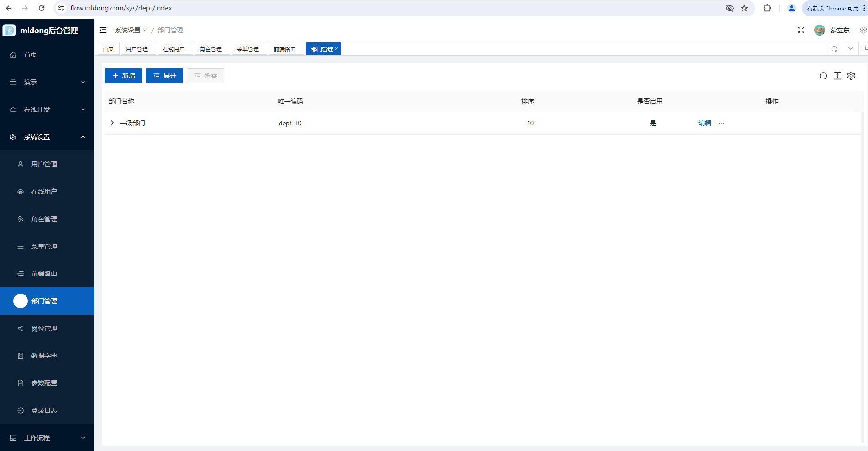Click the 排序 column header

(528, 101)
